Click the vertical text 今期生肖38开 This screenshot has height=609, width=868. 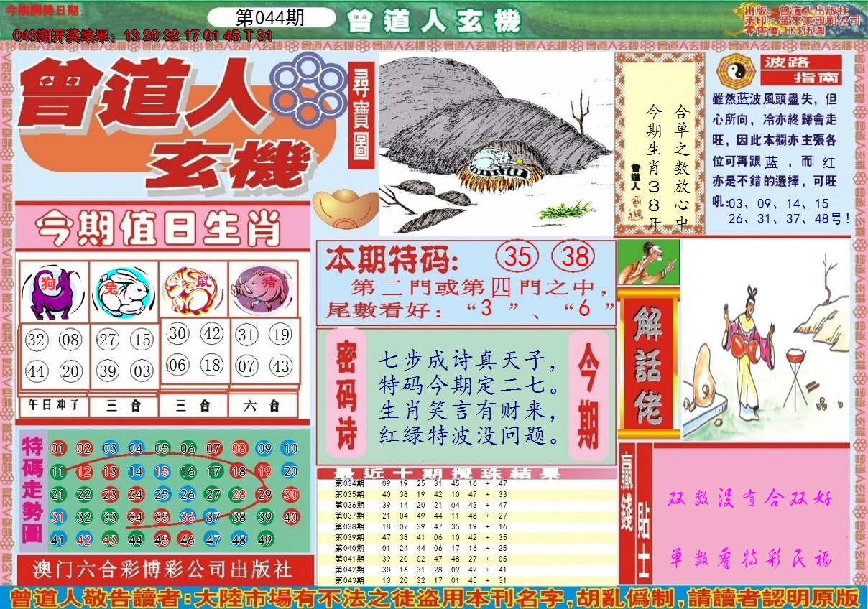coord(654,167)
